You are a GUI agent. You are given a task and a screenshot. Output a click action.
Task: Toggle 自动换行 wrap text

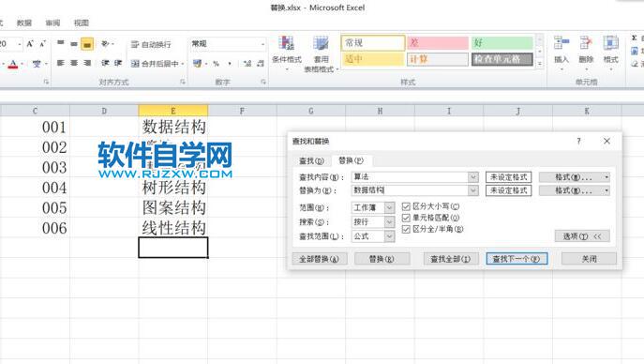tap(151, 44)
